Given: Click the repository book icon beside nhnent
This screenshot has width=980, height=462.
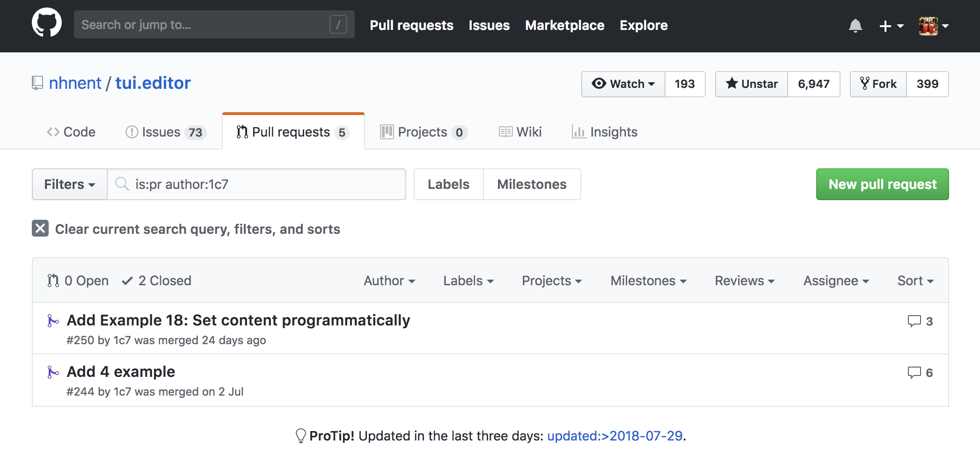Looking at the screenshot, I should [37, 83].
